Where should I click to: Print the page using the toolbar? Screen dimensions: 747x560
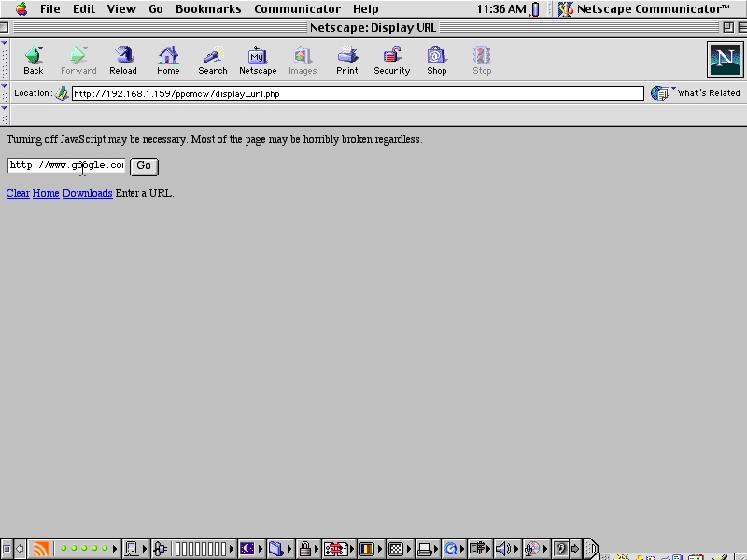(347, 60)
